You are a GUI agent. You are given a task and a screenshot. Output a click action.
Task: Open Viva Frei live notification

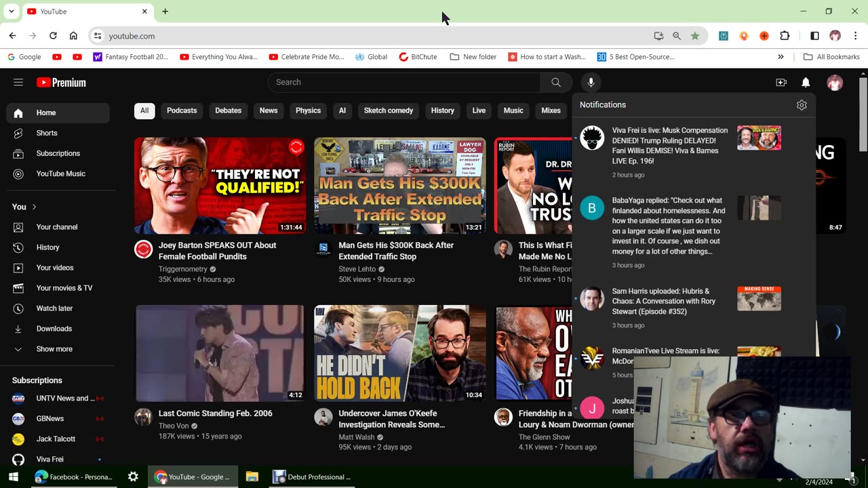(x=693, y=152)
